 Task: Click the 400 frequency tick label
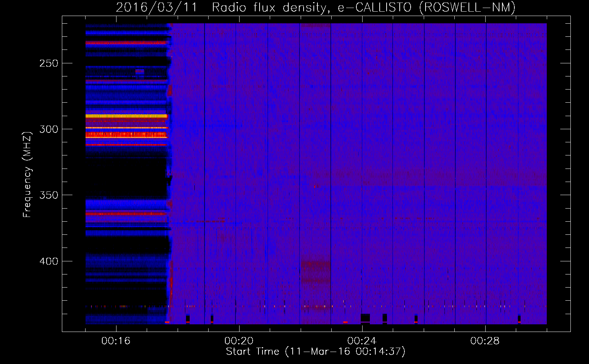point(49,261)
